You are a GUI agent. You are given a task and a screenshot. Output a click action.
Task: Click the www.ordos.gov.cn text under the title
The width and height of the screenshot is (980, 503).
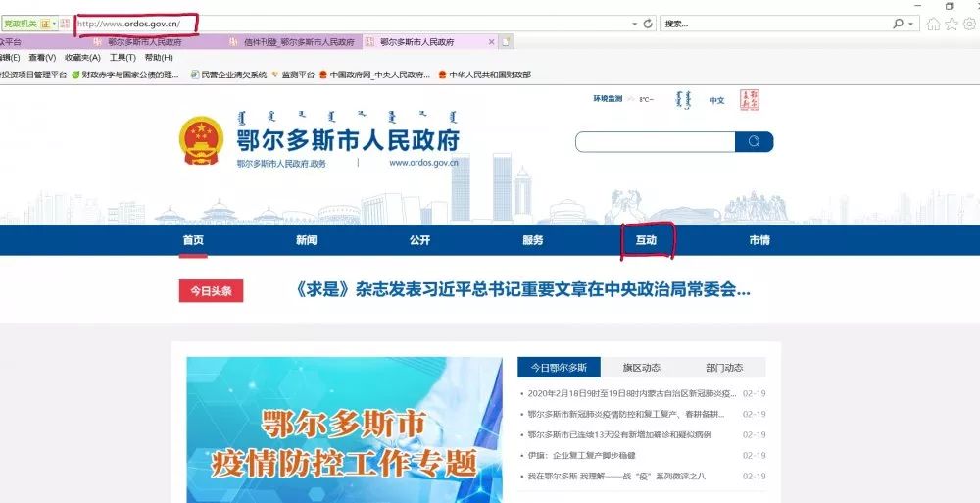click(423, 163)
